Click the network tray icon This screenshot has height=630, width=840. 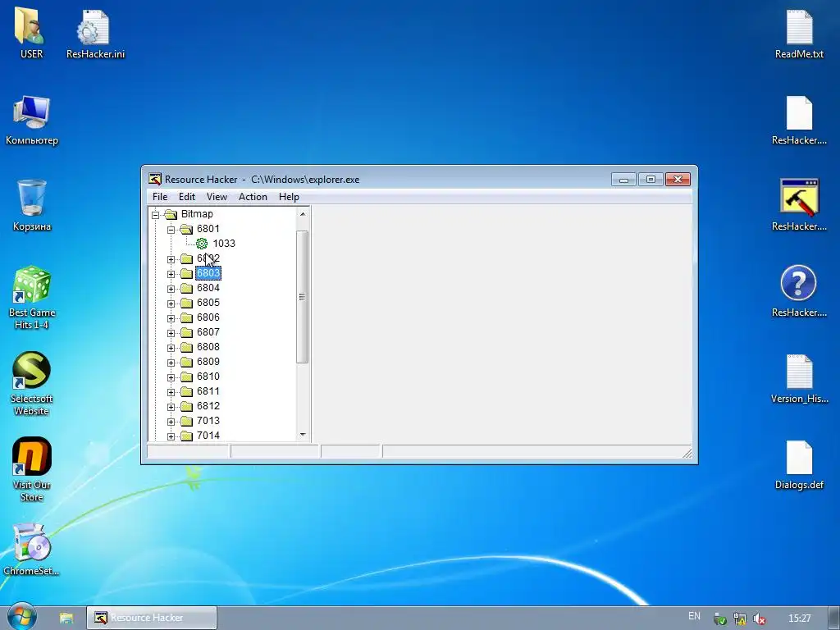point(739,619)
